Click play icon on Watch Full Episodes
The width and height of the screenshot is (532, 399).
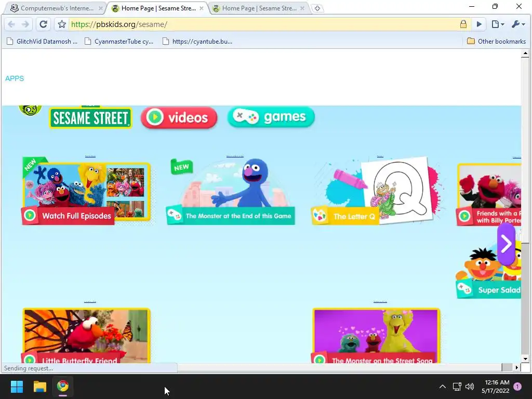click(30, 216)
